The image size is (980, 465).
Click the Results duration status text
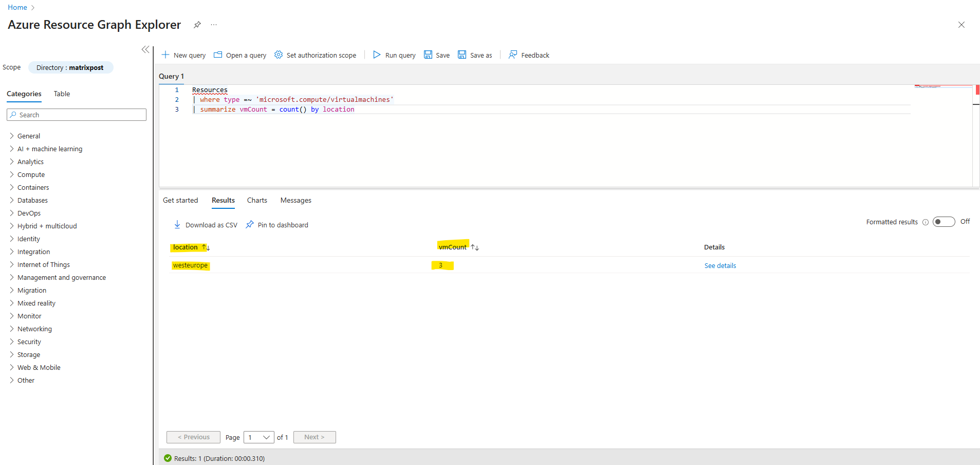(219, 458)
